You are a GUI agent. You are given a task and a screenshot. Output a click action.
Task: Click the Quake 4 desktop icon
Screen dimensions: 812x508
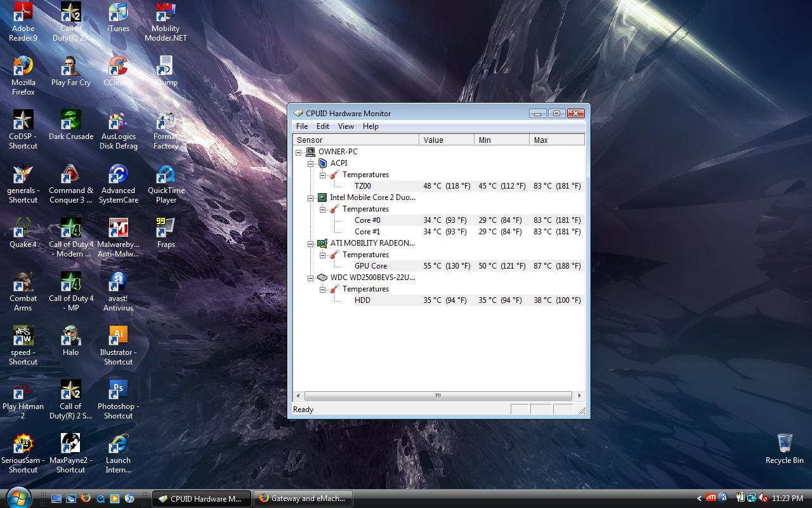[23, 234]
